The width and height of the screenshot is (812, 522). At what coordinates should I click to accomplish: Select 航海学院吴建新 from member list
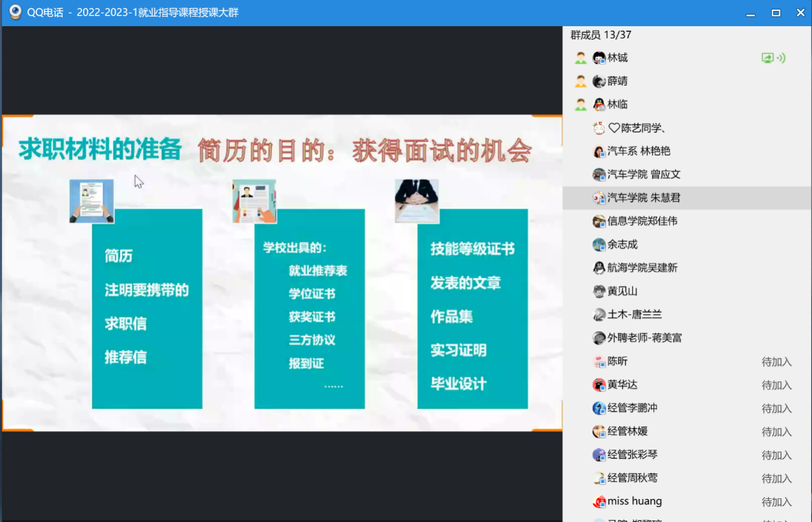642,268
